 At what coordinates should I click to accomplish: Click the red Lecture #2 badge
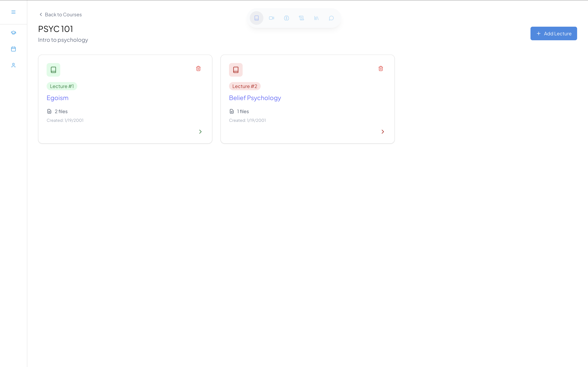click(x=245, y=86)
